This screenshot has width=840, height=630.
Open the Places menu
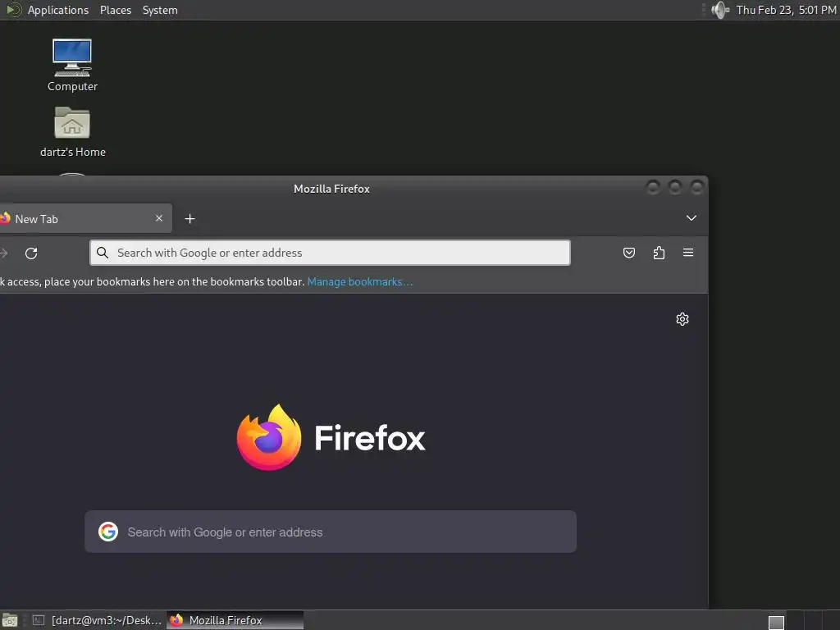coord(116,10)
